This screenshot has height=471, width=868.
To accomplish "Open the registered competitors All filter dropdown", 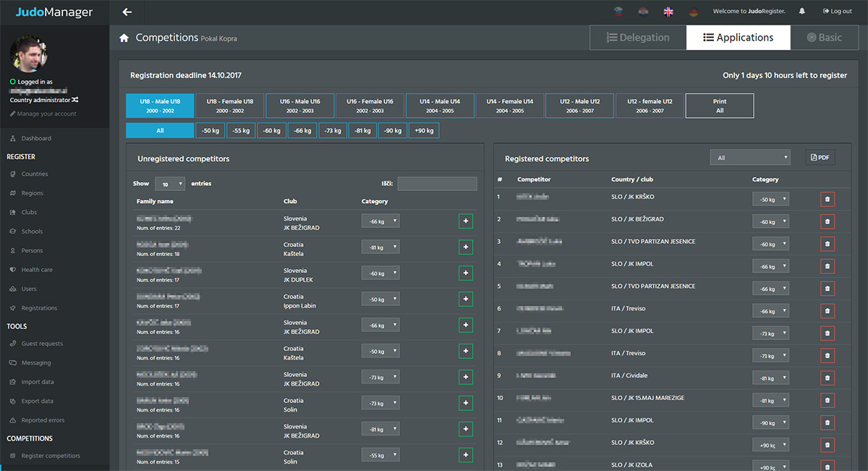I will (750, 158).
